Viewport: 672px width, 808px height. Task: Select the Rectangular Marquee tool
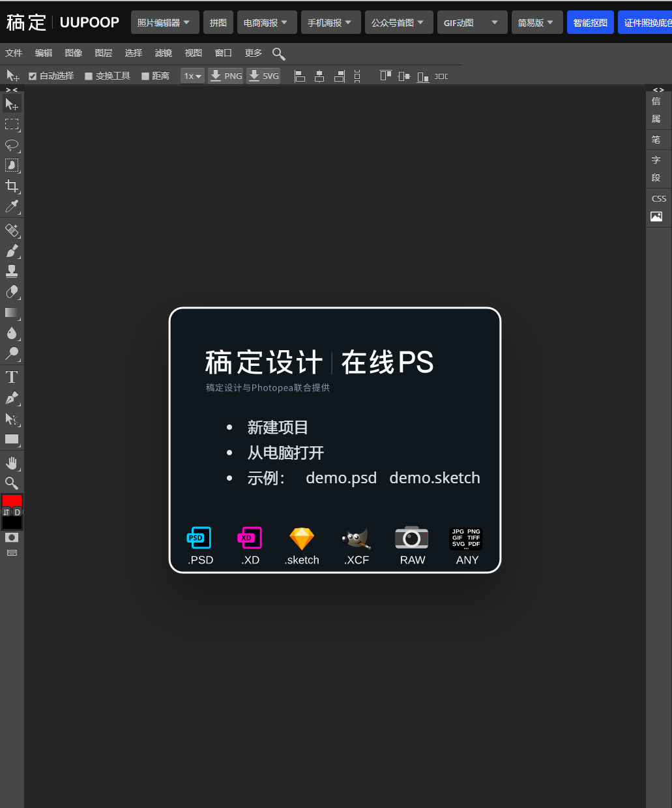pyautogui.click(x=12, y=125)
